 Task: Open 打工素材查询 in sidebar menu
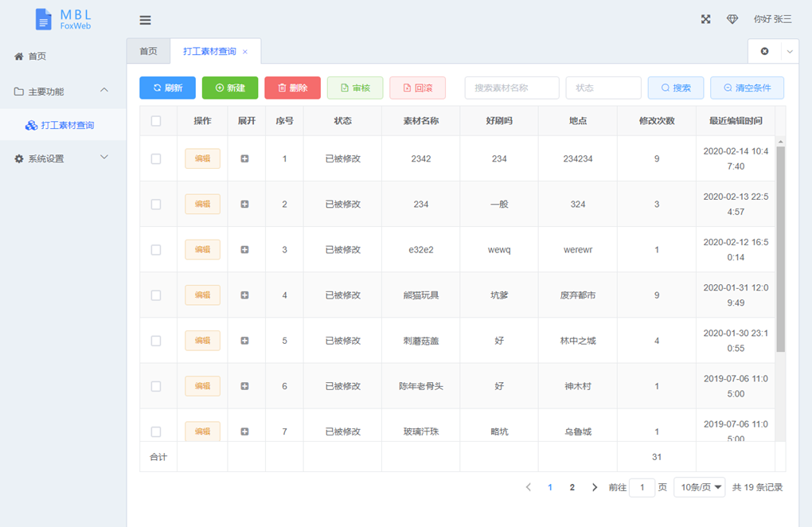click(x=63, y=125)
